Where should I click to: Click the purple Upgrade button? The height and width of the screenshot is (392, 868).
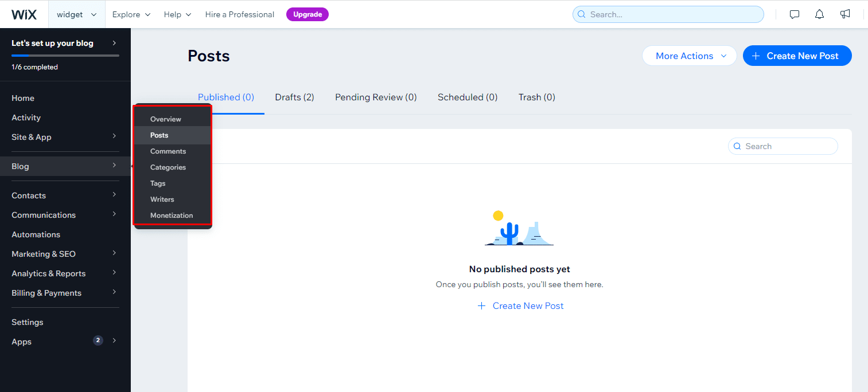(x=307, y=14)
